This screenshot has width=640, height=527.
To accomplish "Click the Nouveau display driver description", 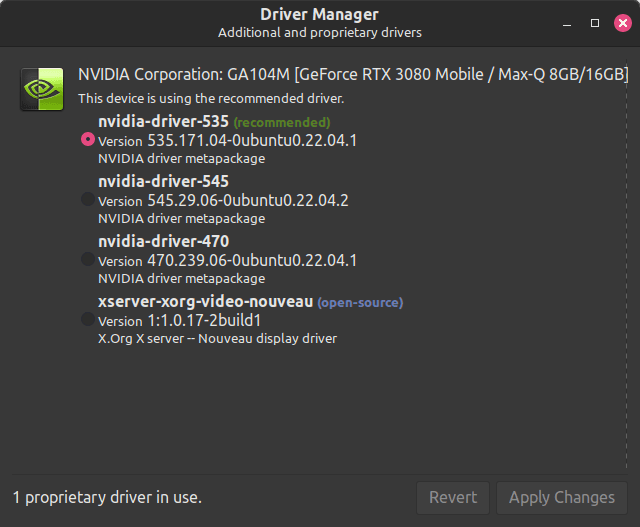I will pos(218,338).
